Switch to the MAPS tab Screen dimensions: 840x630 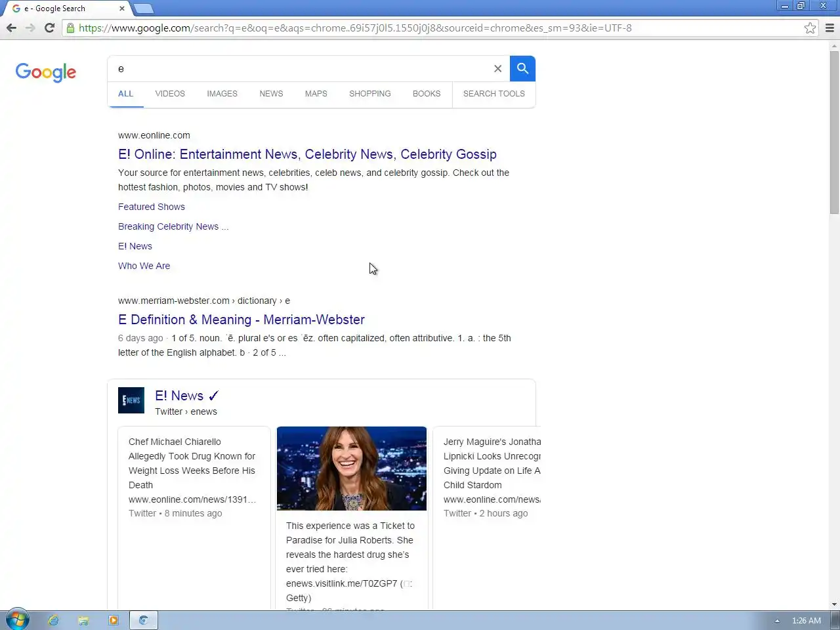point(316,93)
